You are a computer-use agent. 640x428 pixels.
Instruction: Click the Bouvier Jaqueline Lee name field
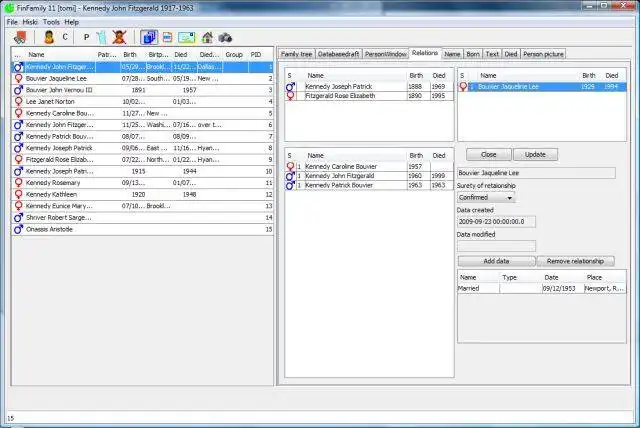536,173
